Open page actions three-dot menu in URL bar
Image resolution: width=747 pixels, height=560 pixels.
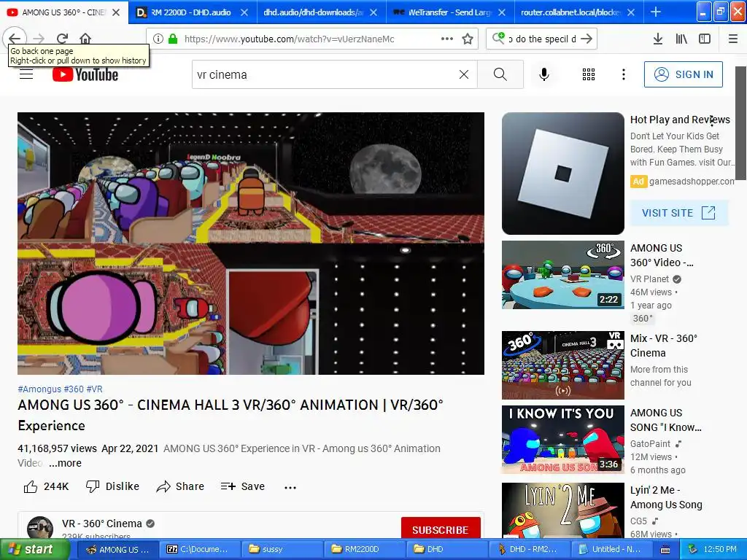coord(447,39)
